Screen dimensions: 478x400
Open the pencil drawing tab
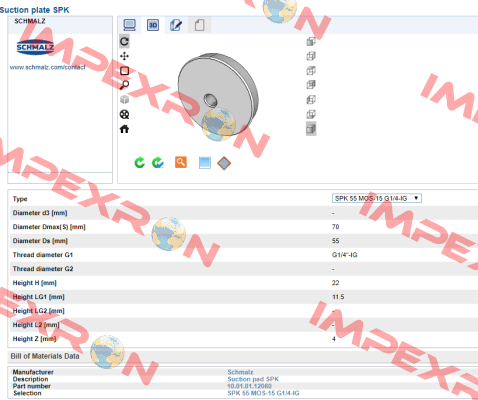coord(176,25)
